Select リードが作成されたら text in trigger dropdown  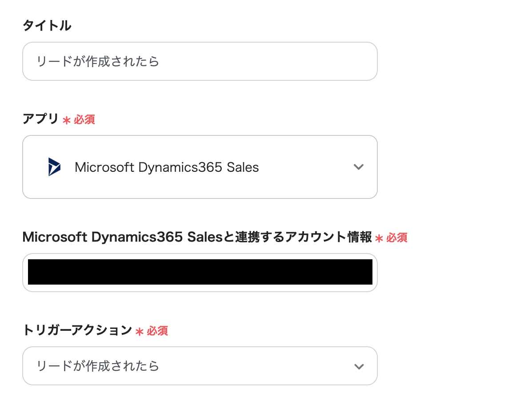(98, 366)
